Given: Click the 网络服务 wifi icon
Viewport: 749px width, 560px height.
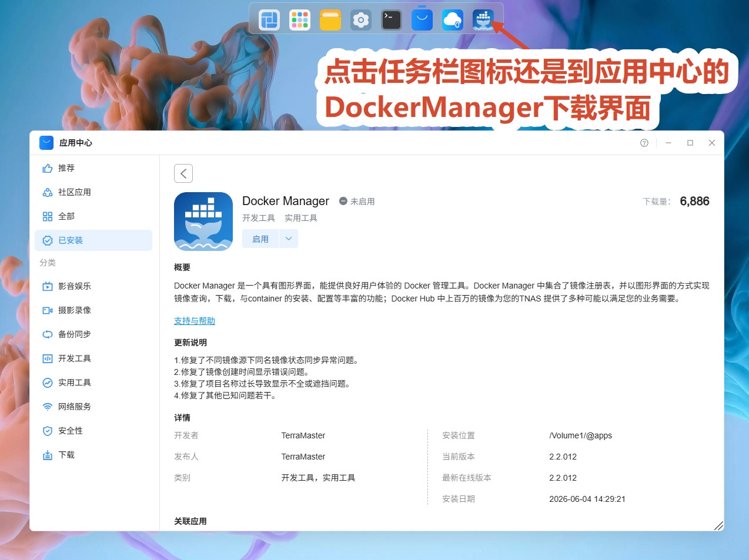Looking at the screenshot, I should 48,407.
